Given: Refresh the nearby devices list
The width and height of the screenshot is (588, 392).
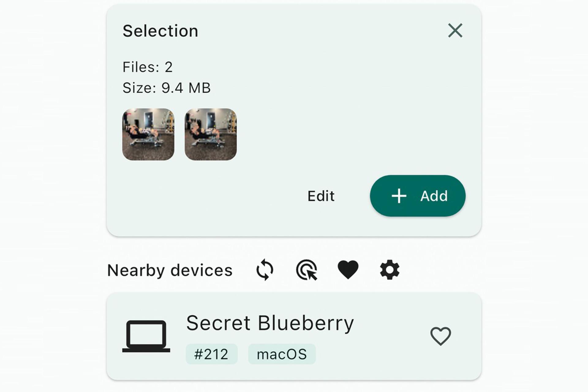Looking at the screenshot, I should coord(265,270).
